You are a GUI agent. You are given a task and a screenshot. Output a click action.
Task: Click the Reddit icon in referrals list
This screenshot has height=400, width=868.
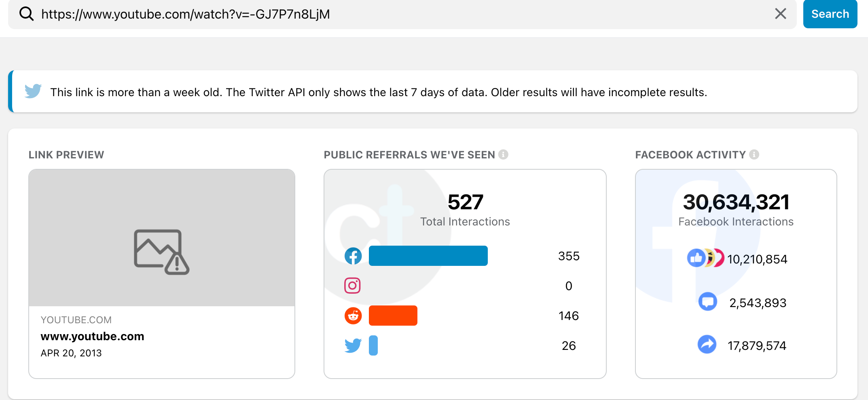click(353, 316)
